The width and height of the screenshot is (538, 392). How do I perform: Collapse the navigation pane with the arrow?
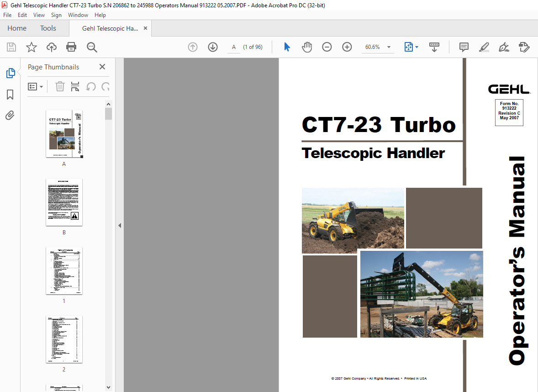(x=120, y=226)
